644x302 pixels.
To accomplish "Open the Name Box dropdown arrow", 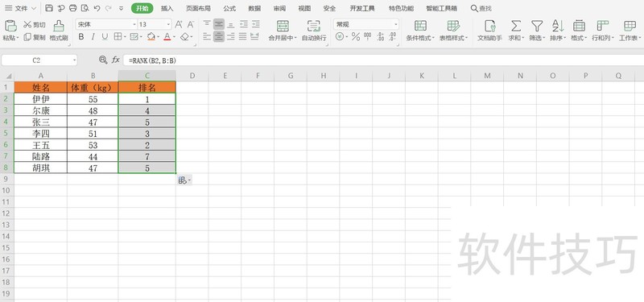I will coord(75,60).
